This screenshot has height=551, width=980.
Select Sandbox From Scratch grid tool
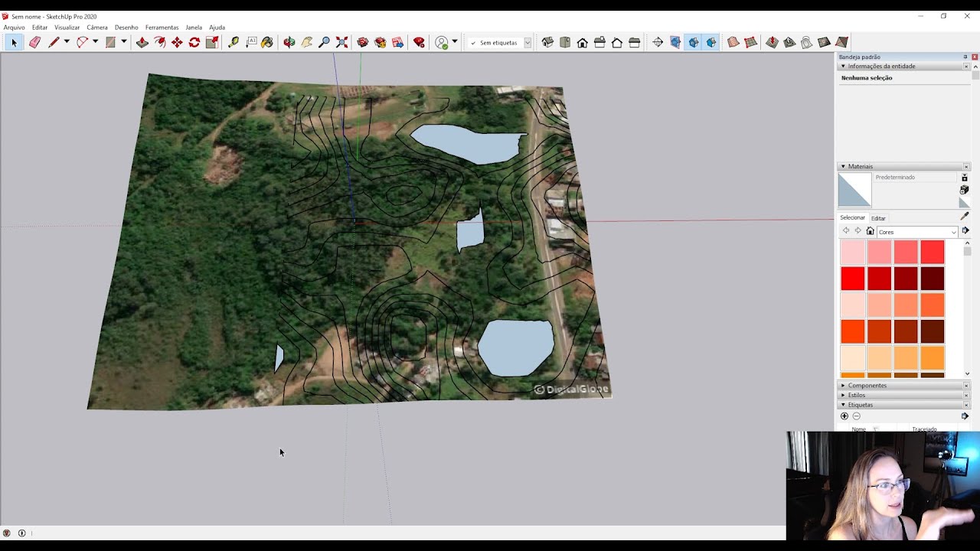(750, 43)
